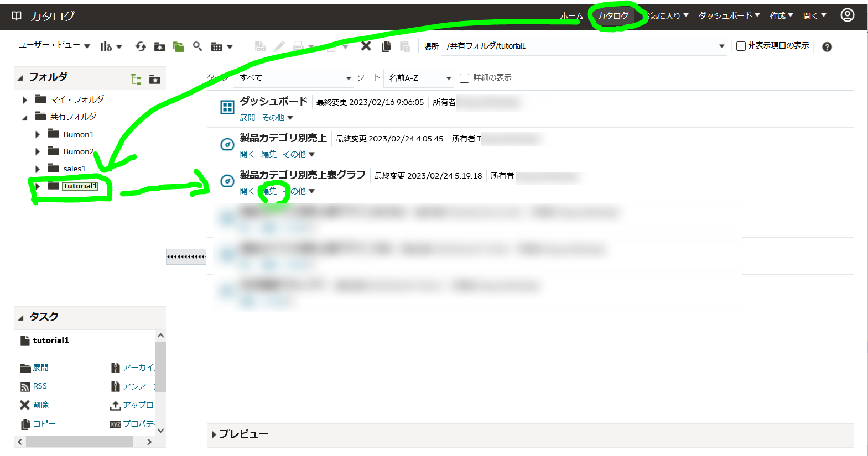Click 展開 link in tasks pane
Image resolution: width=868 pixels, height=456 pixels.
(x=40, y=368)
